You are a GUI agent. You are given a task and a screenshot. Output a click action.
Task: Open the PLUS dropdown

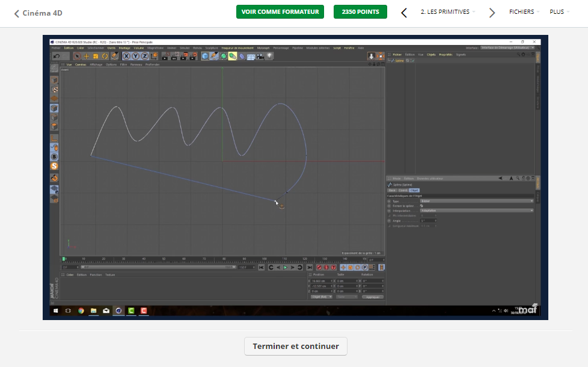tap(560, 12)
